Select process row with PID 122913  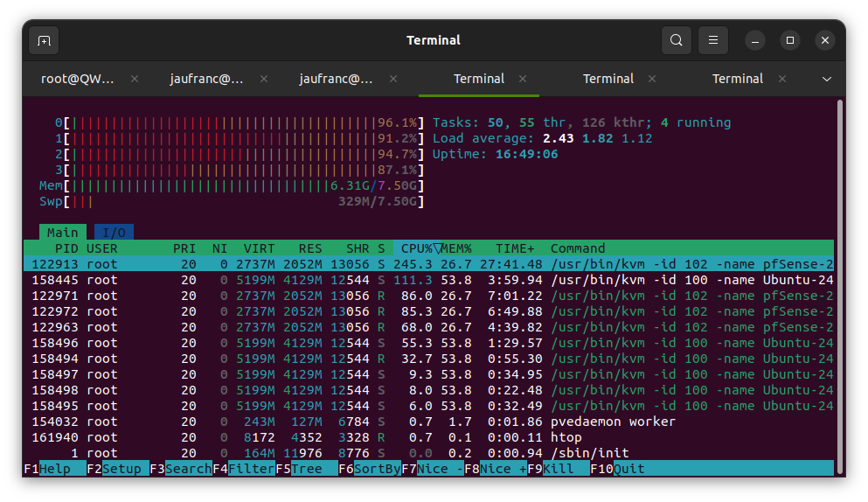click(428, 264)
